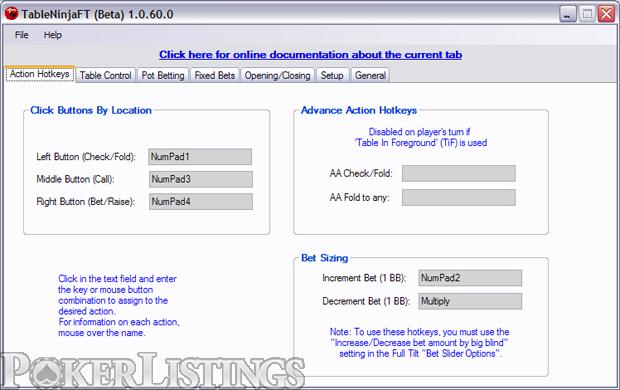Viewport: 620px width, 390px height.
Task: Select the Action Hotkeys tab
Action: pyautogui.click(x=40, y=74)
